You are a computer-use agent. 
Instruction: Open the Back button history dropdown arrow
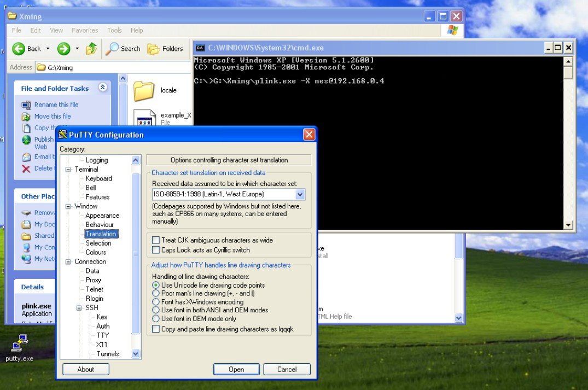[x=48, y=49]
